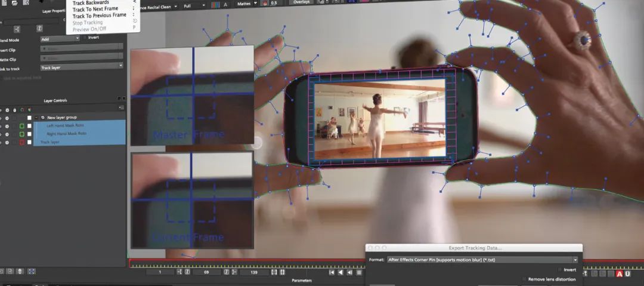Viewport: 644px width, 286px height.
Task: Click the stop playback button
Action: click(x=358, y=272)
